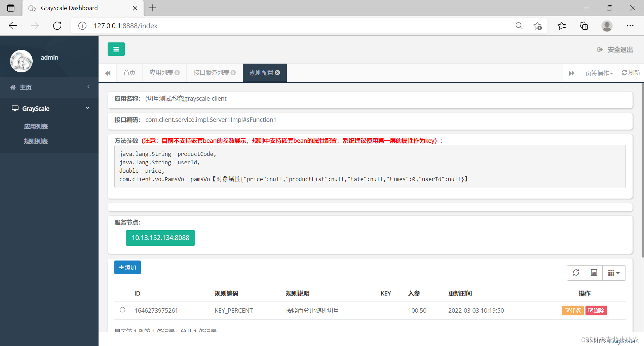This screenshot has height=346, width=644.
Task: Close the 规则配置 tab
Action: (277, 73)
